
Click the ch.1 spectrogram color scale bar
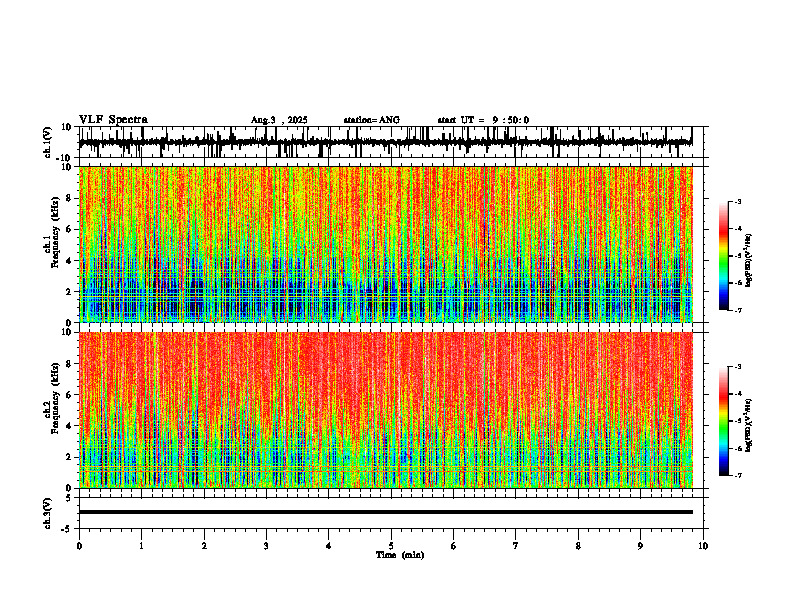point(723,256)
